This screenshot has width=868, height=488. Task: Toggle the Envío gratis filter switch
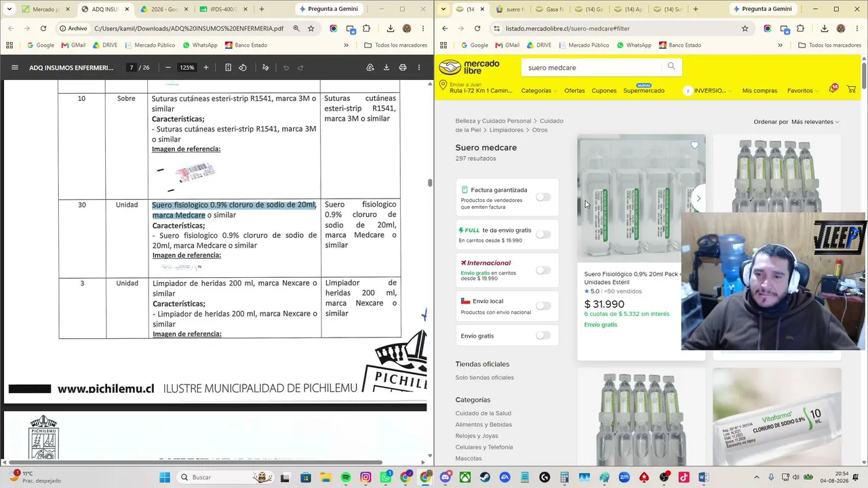(x=543, y=335)
